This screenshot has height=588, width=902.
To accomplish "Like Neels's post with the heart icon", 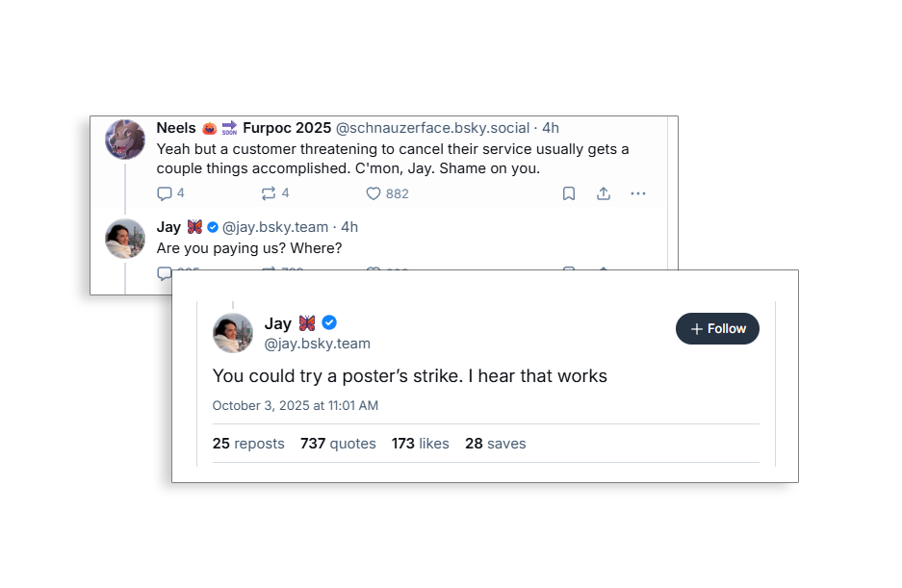I will point(374,193).
